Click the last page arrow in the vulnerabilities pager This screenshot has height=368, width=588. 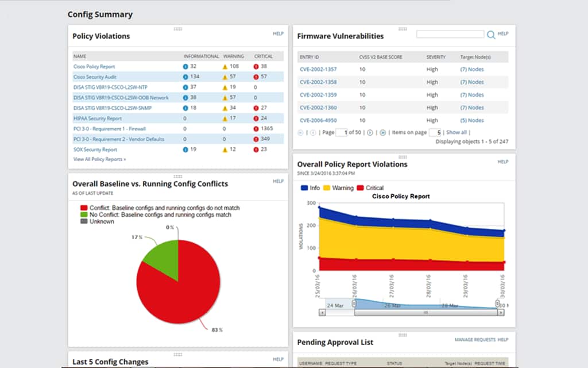382,133
